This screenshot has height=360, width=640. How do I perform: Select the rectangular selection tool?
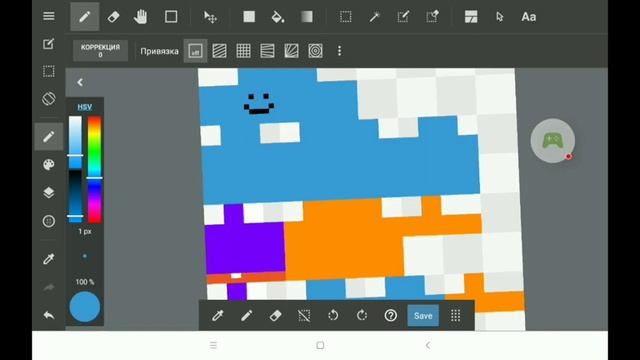click(345, 17)
